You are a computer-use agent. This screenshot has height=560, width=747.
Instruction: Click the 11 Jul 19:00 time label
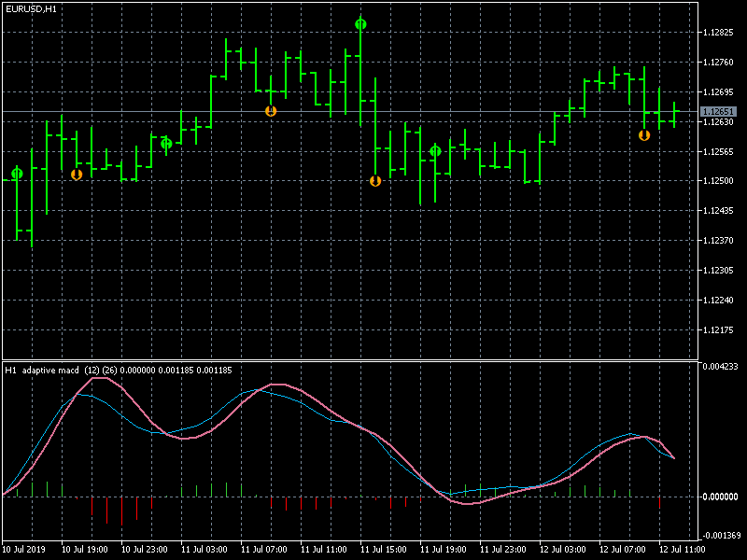click(443, 549)
